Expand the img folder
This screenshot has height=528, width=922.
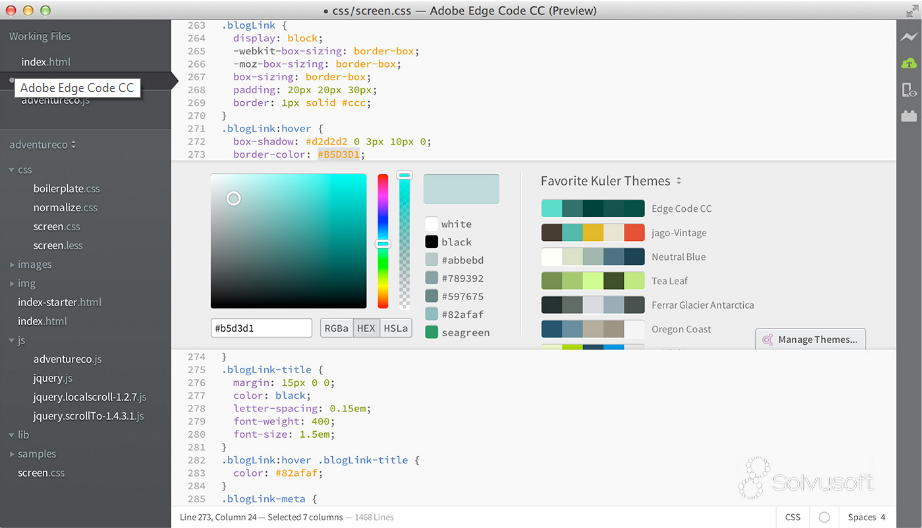(12, 283)
